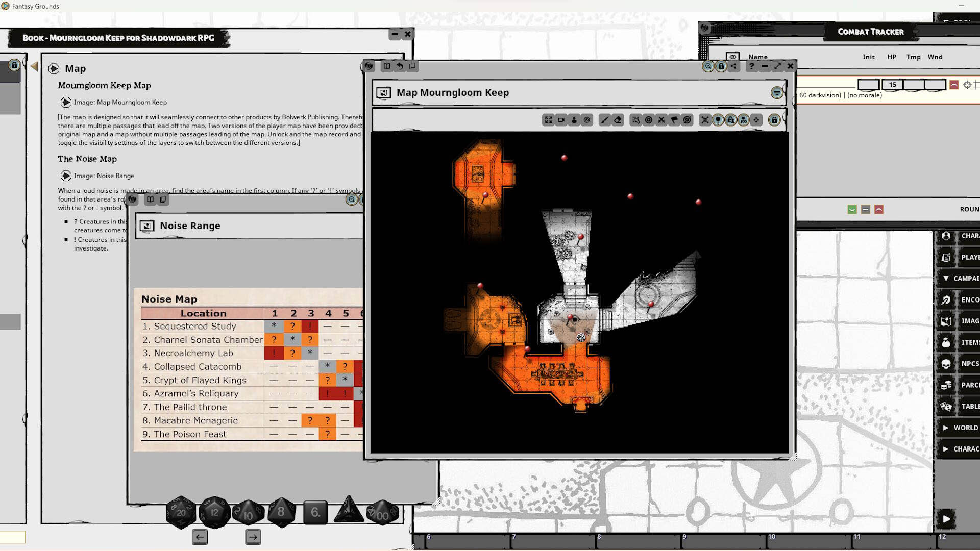Activate the flag pointer tool on the map
This screenshot has width=980, height=551.
[x=674, y=120]
